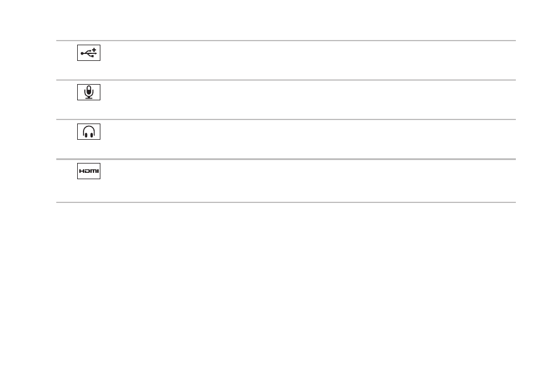The image size is (553, 392).
Task: Click the headphones audio-out icon
Action: pos(89,132)
